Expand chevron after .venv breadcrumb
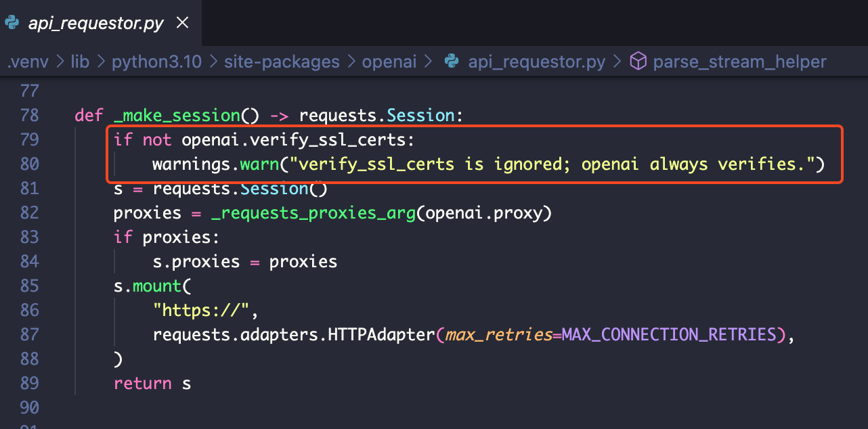The height and width of the screenshot is (429, 868). tap(60, 62)
